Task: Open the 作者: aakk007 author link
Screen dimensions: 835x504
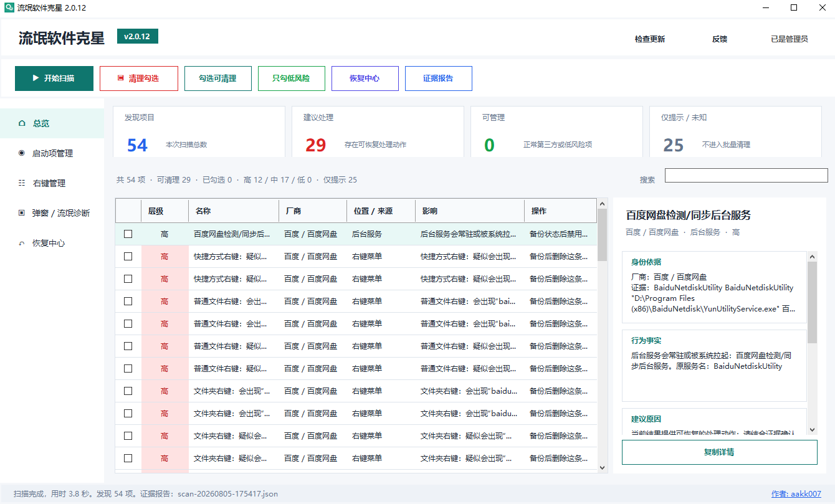Action: (x=796, y=494)
